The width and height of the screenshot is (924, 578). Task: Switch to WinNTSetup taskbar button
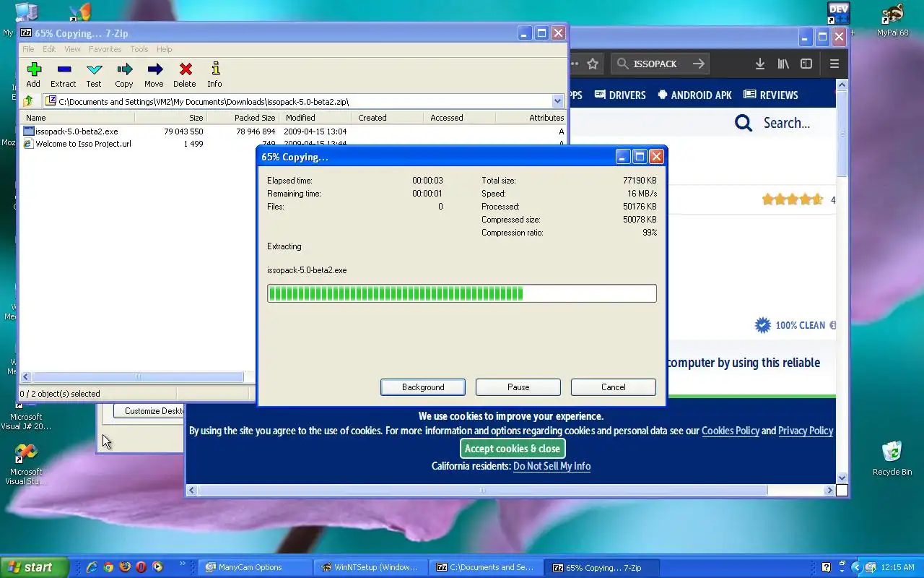[x=372, y=567]
